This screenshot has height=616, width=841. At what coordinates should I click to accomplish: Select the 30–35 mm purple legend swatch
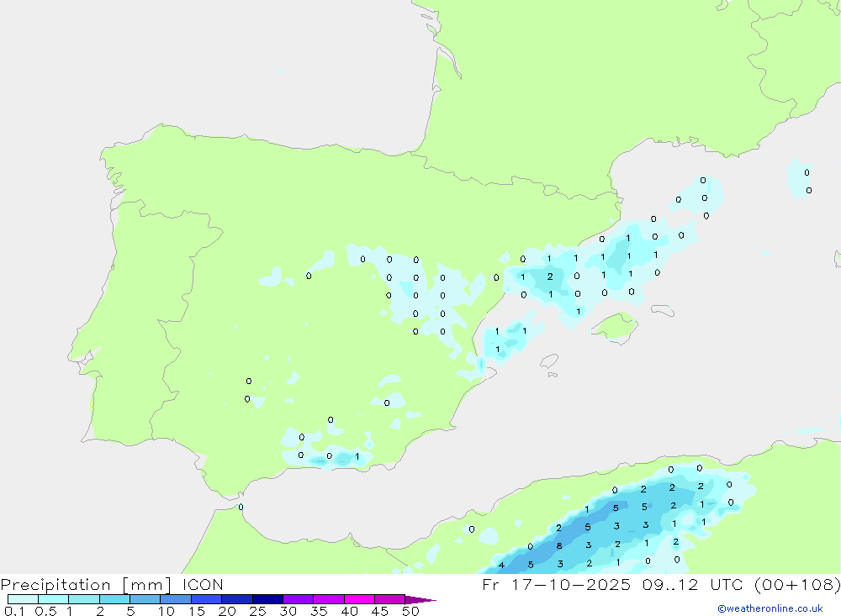coord(299,599)
